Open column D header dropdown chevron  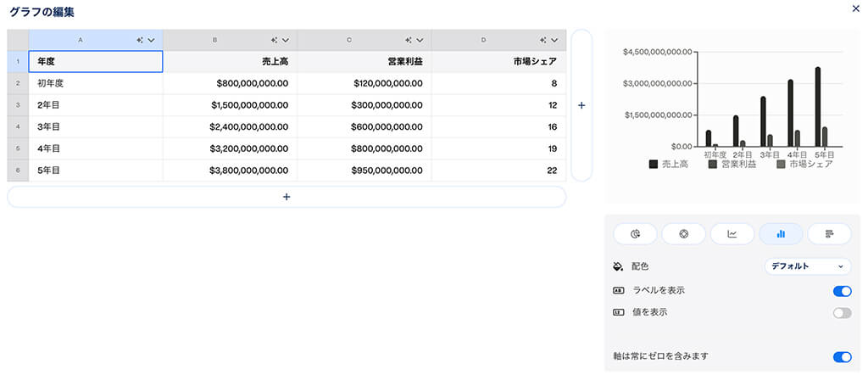coord(554,40)
